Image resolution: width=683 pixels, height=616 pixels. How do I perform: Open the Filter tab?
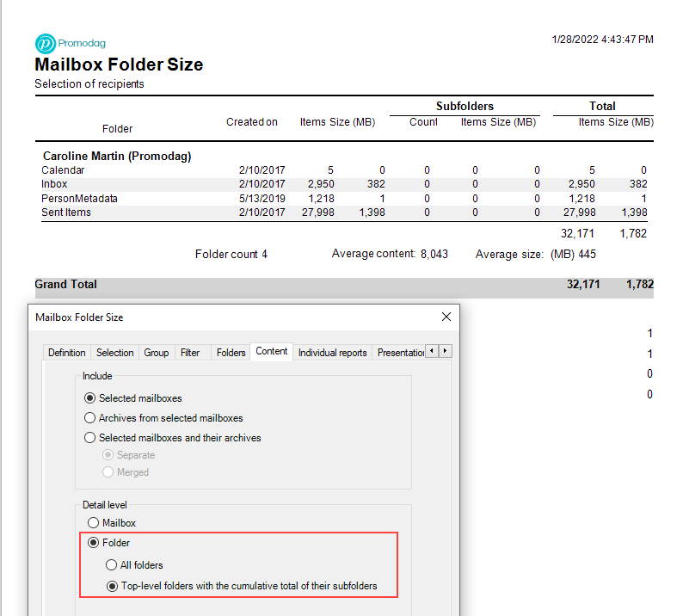tap(190, 353)
